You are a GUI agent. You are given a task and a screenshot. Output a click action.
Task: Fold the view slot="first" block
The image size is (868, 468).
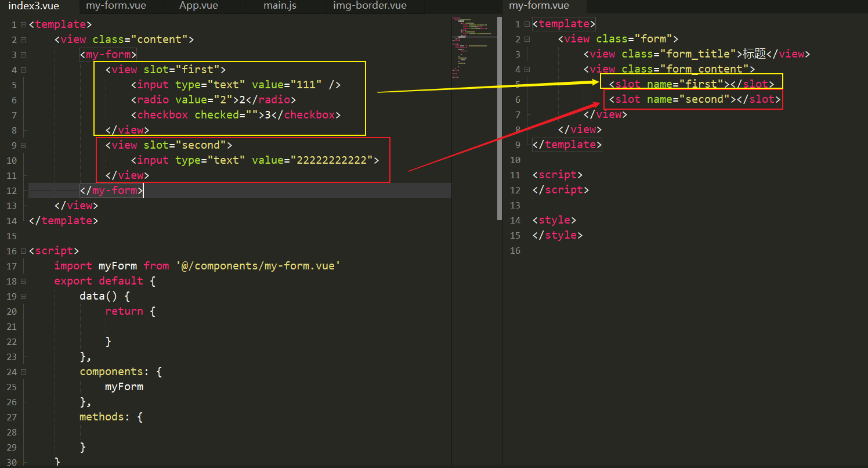click(23, 70)
